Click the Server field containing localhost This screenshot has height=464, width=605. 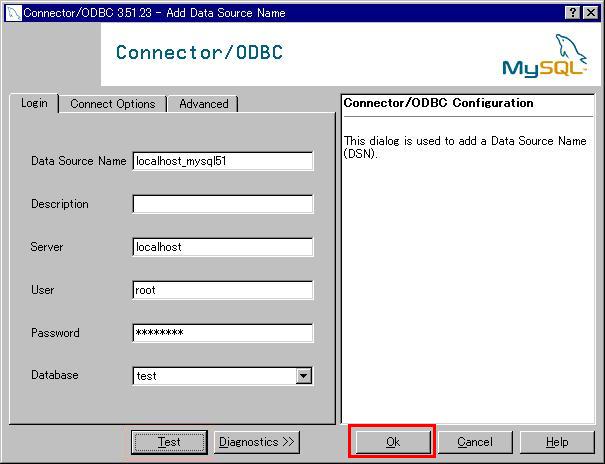click(x=223, y=247)
